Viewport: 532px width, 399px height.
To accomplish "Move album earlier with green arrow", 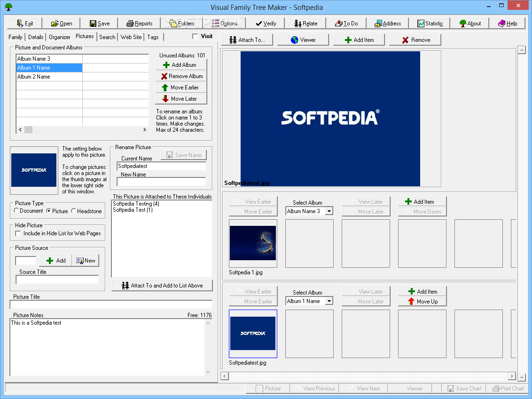I will pyautogui.click(x=181, y=87).
